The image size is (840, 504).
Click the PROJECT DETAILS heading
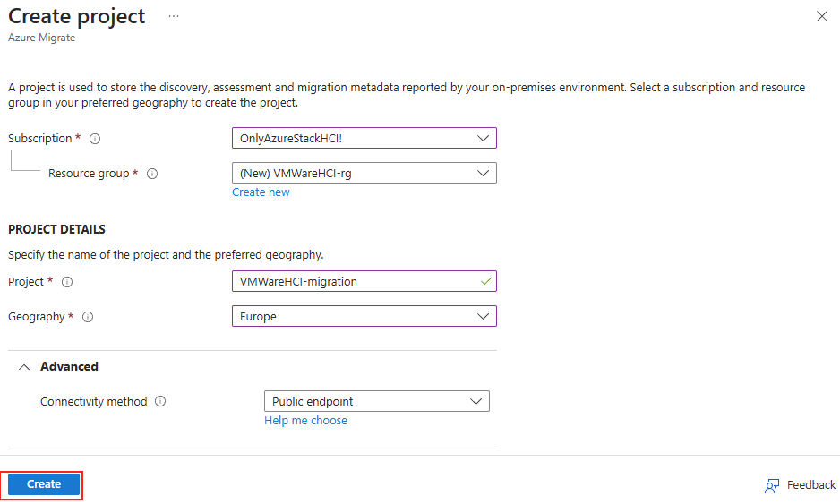pyautogui.click(x=56, y=229)
